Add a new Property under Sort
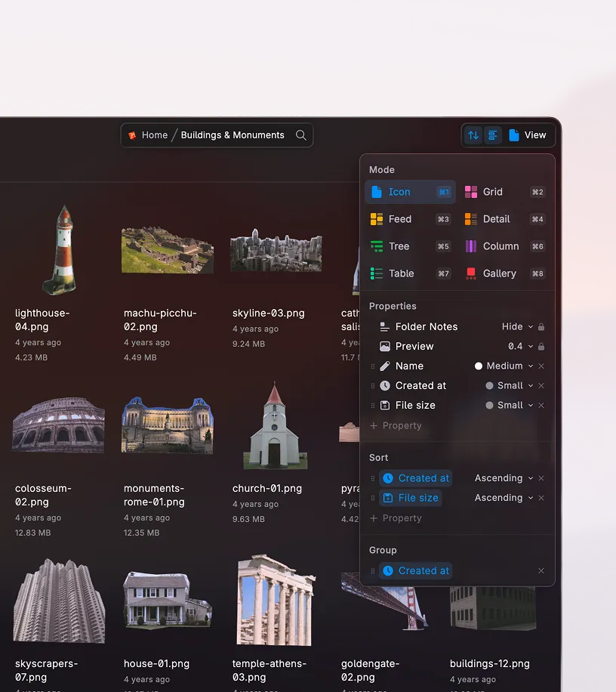616x692 pixels. click(396, 518)
